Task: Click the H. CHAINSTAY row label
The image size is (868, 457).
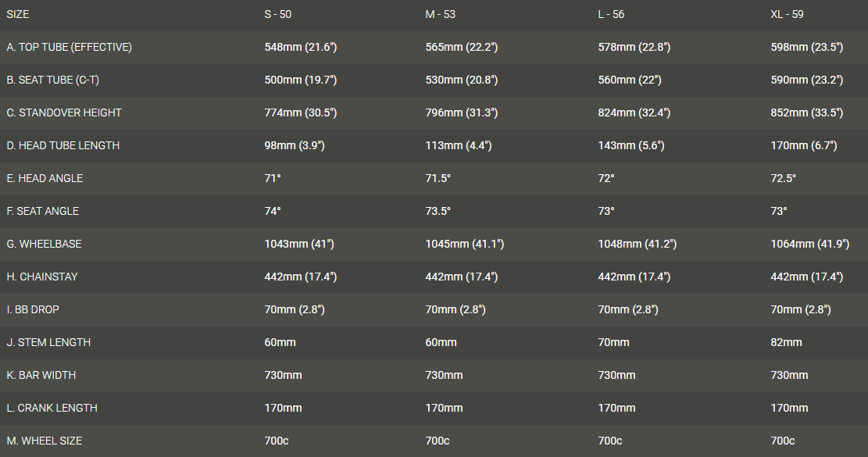Action: [42, 277]
